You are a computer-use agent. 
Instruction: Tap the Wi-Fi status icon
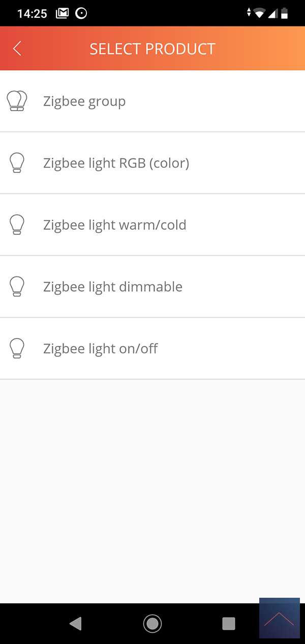coord(260,13)
